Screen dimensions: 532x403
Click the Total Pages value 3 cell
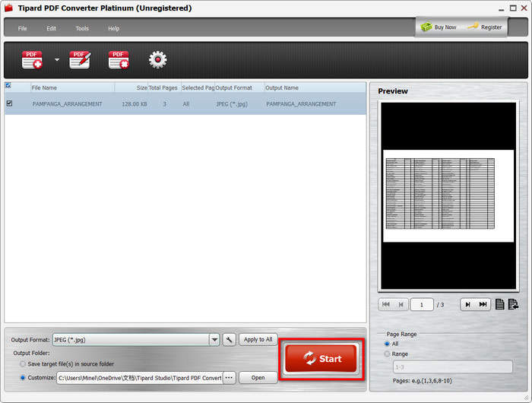pyautogui.click(x=165, y=104)
